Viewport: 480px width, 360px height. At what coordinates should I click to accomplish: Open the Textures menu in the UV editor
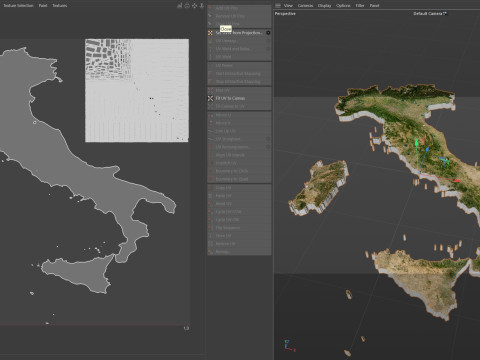pyautogui.click(x=60, y=5)
